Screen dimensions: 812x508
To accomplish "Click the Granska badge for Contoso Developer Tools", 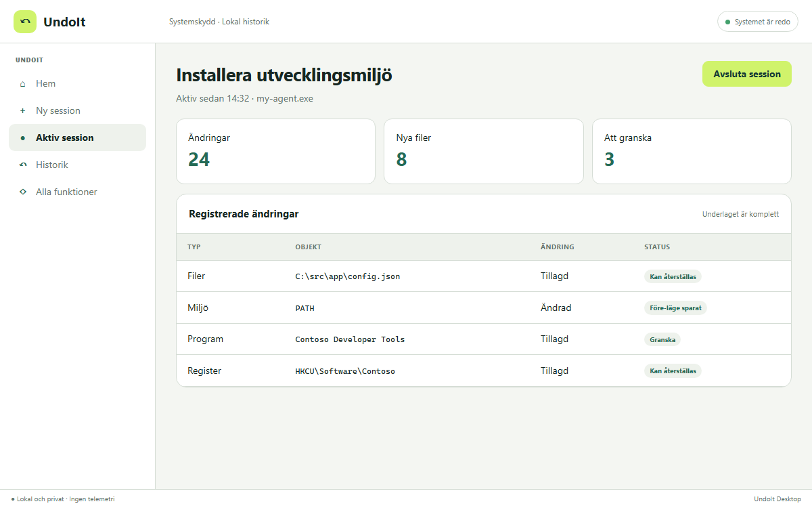I will (662, 339).
